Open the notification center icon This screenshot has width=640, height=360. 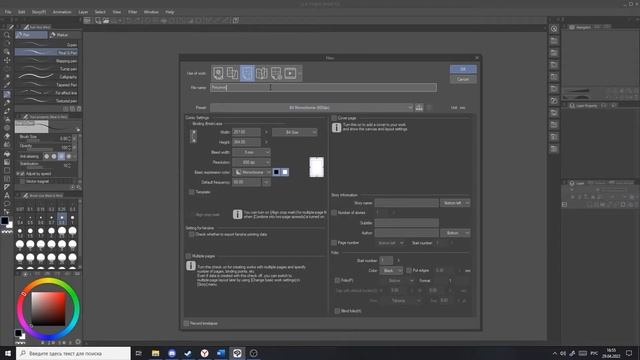(x=629, y=353)
